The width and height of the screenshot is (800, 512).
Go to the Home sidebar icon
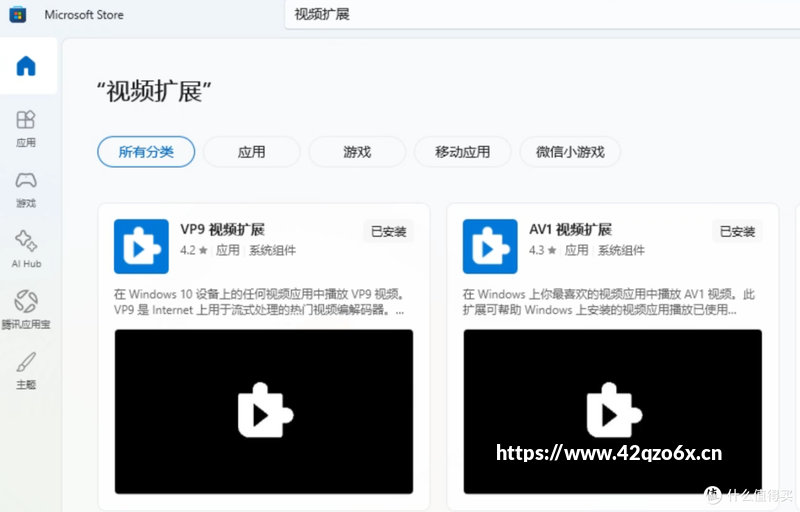tap(26, 66)
